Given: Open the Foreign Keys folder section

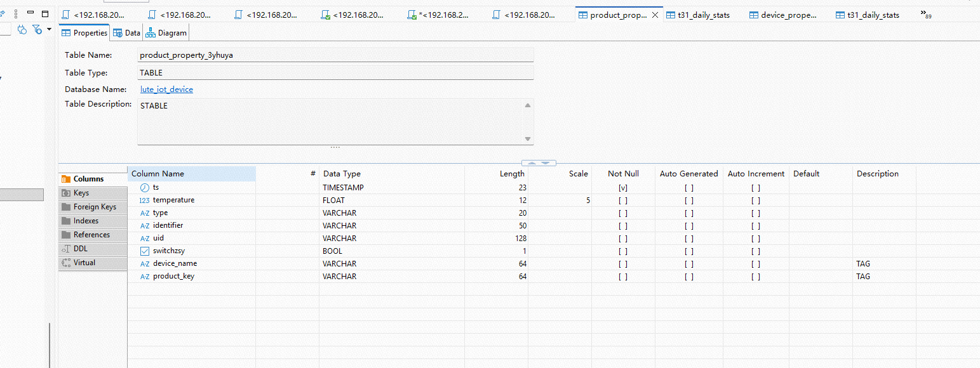Looking at the screenshot, I should 94,207.
